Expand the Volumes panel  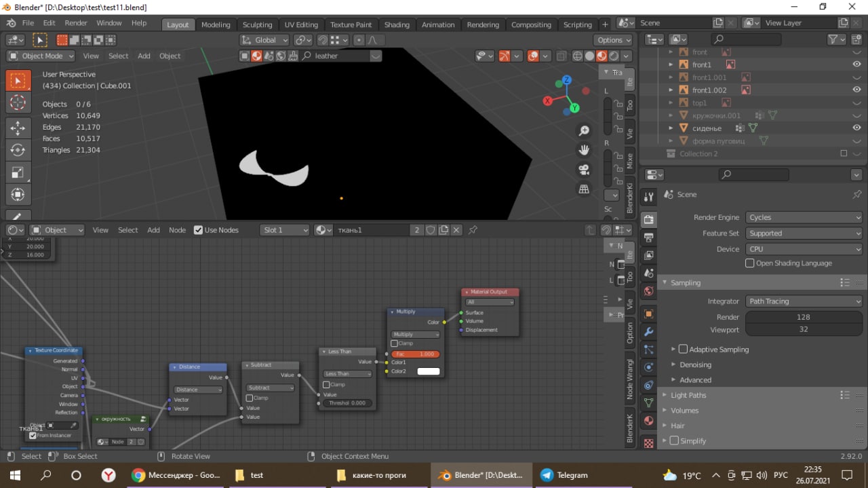pyautogui.click(x=685, y=411)
